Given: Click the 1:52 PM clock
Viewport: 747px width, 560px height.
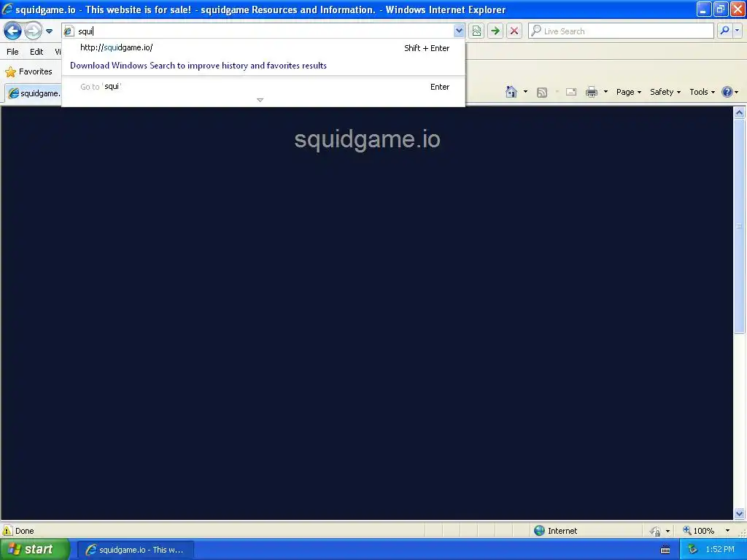Looking at the screenshot, I should click(x=720, y=550).
